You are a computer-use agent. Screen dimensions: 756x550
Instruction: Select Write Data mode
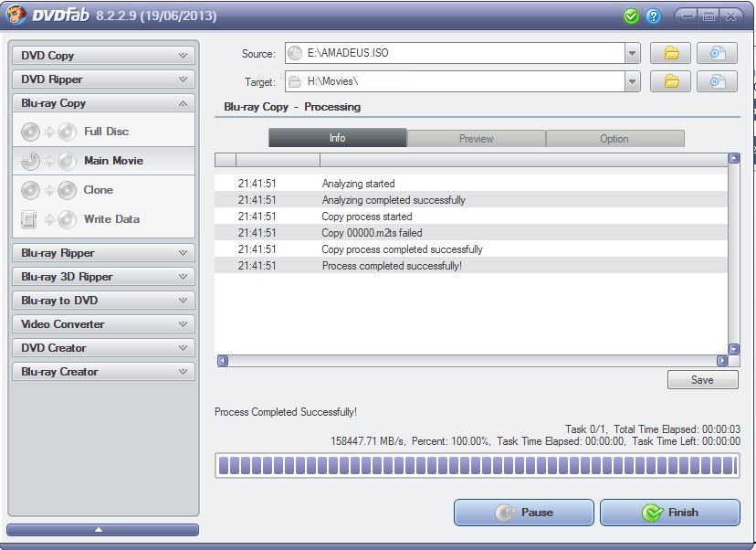click(x=104, y=219)
